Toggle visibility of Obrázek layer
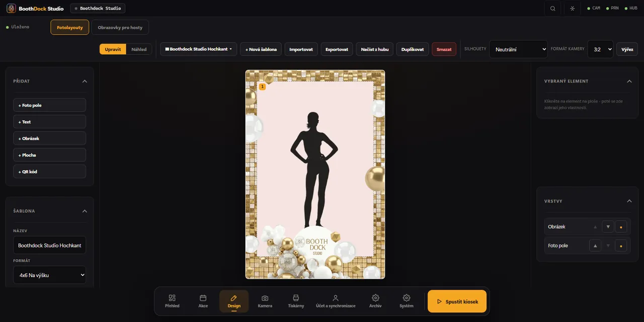The width and height of the screenshot is (644, 322). coord(621,227)
